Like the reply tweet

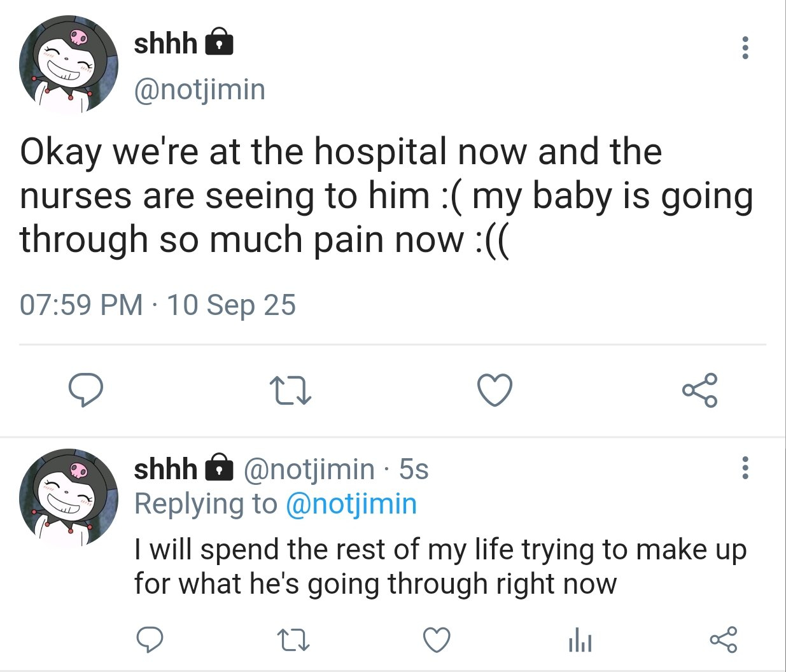coord(437,640)
